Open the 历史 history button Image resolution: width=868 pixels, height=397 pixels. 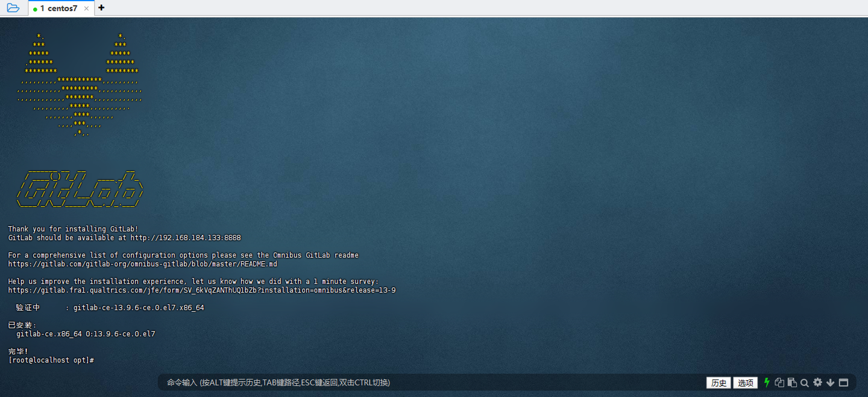pyautogui.click(x=718, y=382)
